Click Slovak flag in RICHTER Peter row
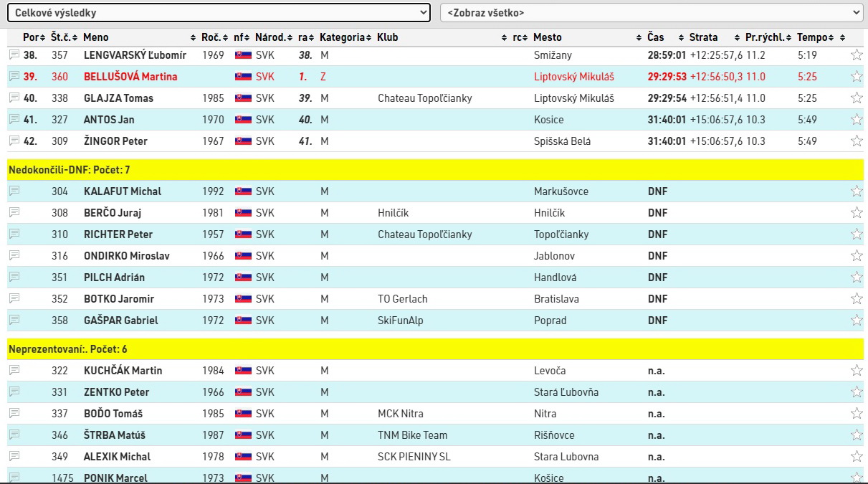868x484 pixels. point(243,234)
